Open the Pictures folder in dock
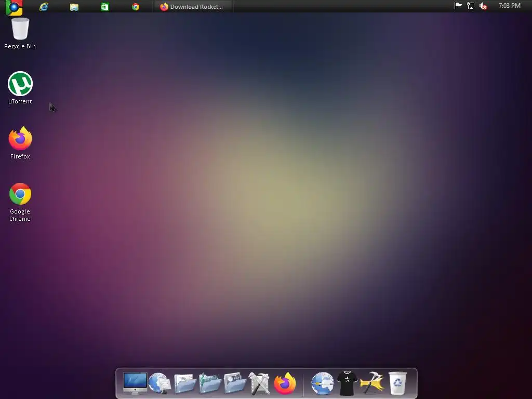The height and width of the screenshot is (399, 532). point(235,383)
